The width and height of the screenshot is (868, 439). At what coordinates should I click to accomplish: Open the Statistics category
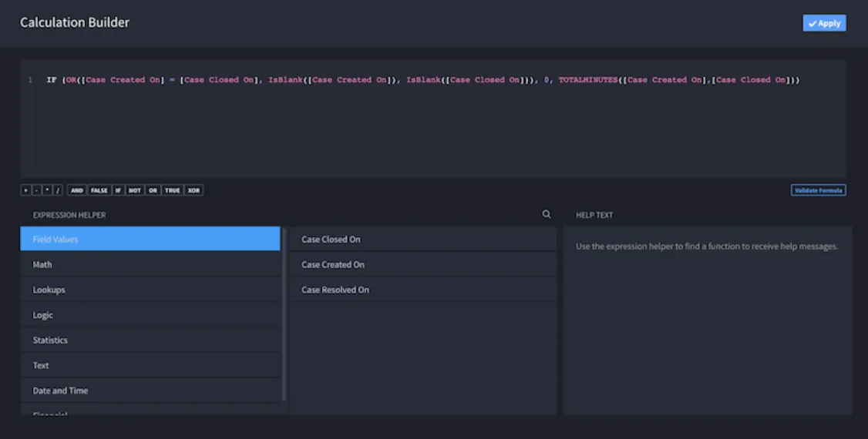click(150, 340)
